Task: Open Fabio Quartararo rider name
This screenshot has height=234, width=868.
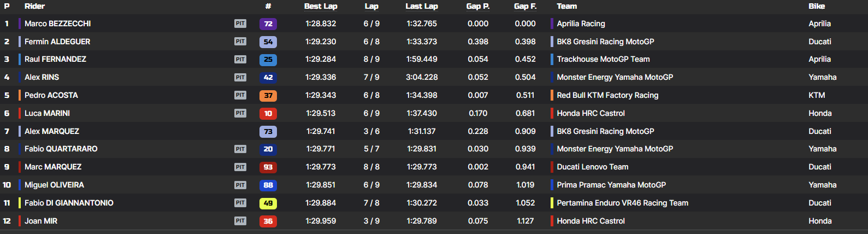Action: click(x=61, y=149)
